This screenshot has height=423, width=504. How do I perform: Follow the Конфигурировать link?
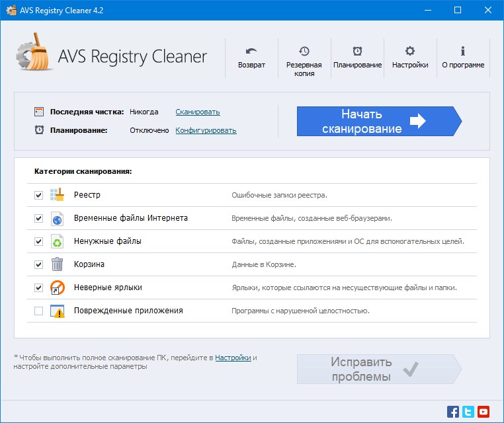(x=206, y=130)
